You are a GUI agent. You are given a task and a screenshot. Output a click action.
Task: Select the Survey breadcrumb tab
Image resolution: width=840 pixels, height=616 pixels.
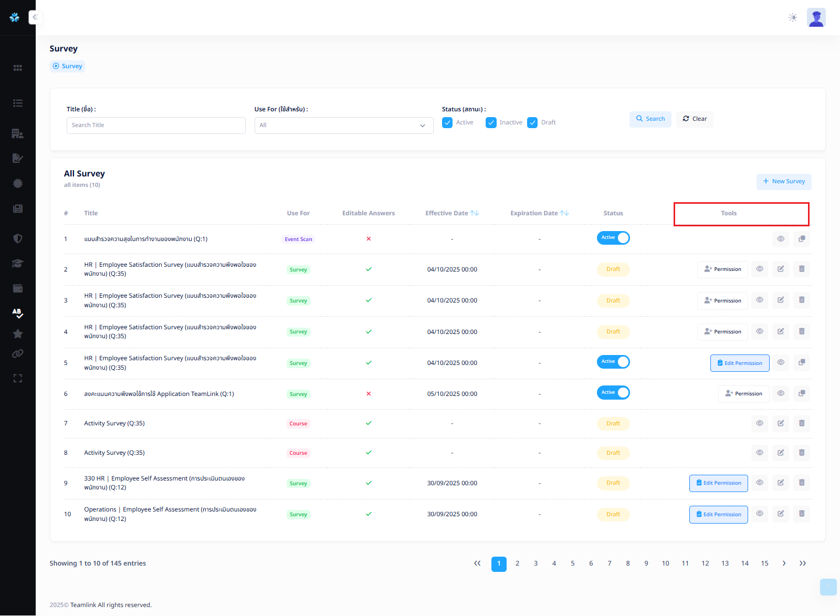(x=67, y=66)
